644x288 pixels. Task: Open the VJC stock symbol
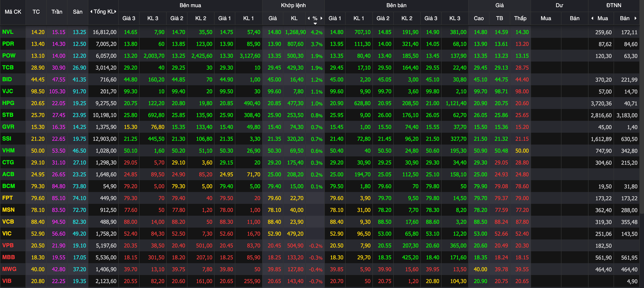coord(8,91)
